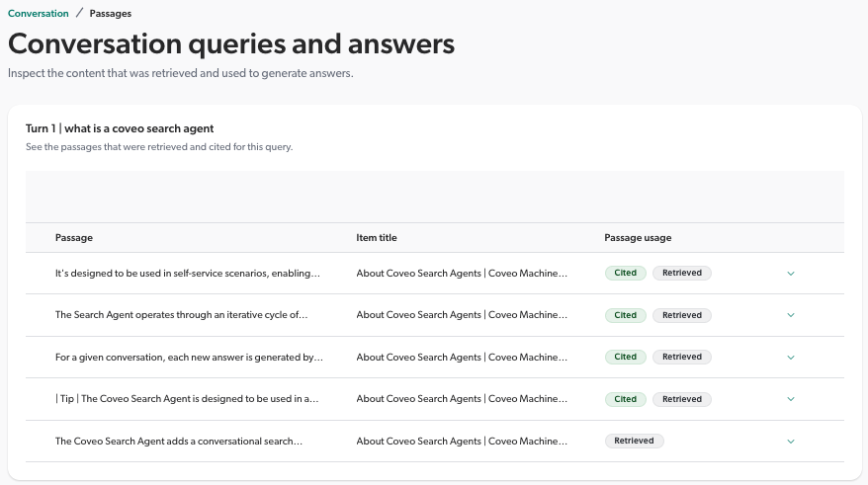
Task: Click item title in the "each new answer" row
Action: point(462,358)
